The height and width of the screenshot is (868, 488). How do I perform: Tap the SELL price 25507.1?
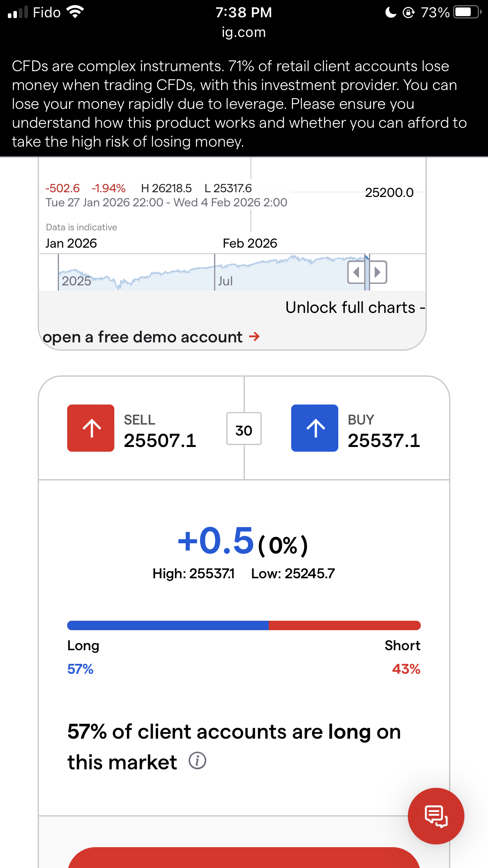point(160,441)
